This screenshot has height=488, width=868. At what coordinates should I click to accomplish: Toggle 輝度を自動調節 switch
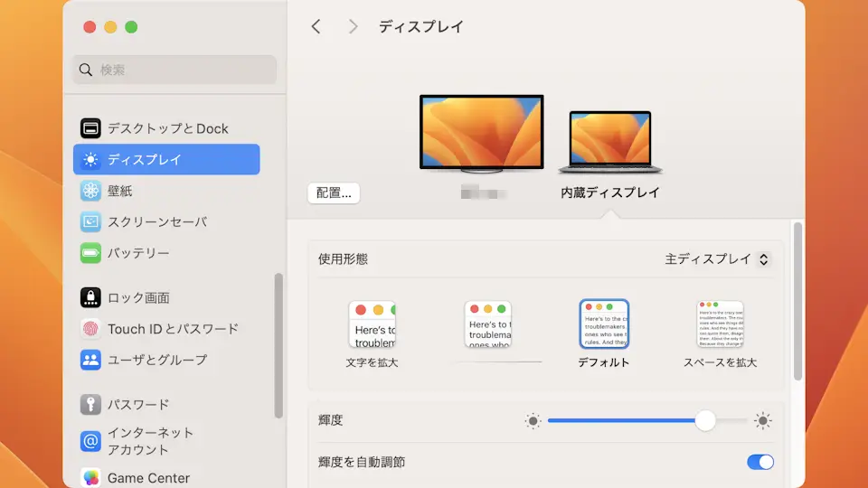click(x=759, y=462)
